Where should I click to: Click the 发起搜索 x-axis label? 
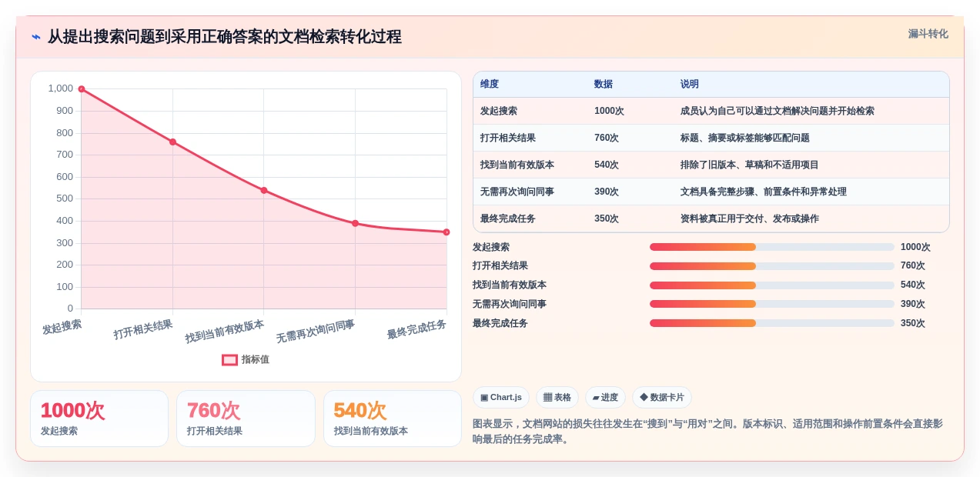pyautogui.click(x=62, y=327)
